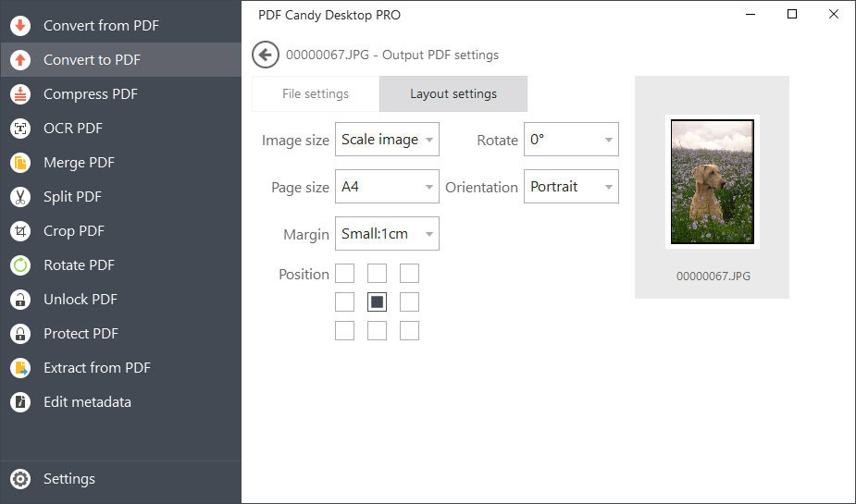The height and width of the screenshot is (504, 856).
Task: Select the Layout settings tab
Action: (x=453, y=93)
